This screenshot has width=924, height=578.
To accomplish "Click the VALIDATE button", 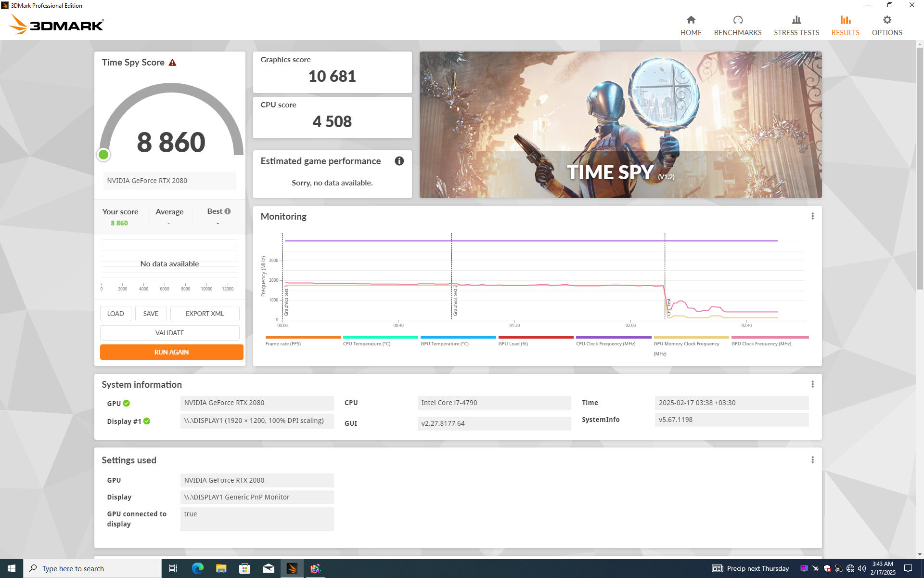I will [x=169, y=333].
